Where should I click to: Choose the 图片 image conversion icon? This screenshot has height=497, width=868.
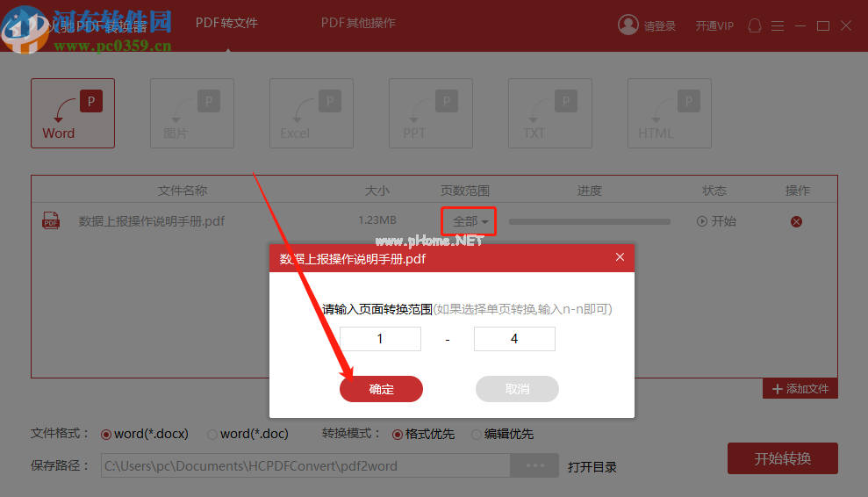click(x=191, y=113)
